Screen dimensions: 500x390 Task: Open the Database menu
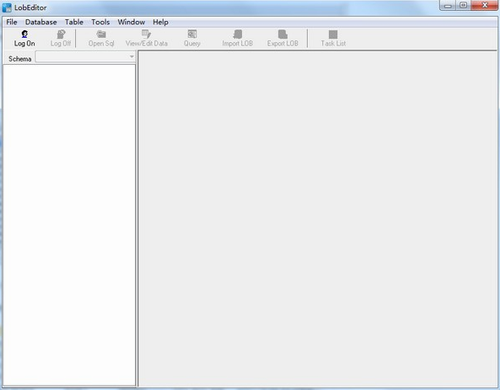pos(41,22)
